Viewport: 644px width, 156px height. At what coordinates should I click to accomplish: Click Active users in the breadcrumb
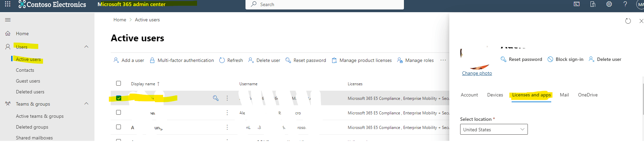pyautogui.click(x=147, y=20)
